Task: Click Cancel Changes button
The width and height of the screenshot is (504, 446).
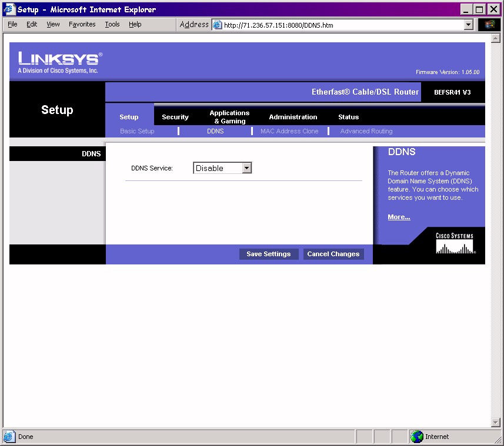Action: point(333,254)
